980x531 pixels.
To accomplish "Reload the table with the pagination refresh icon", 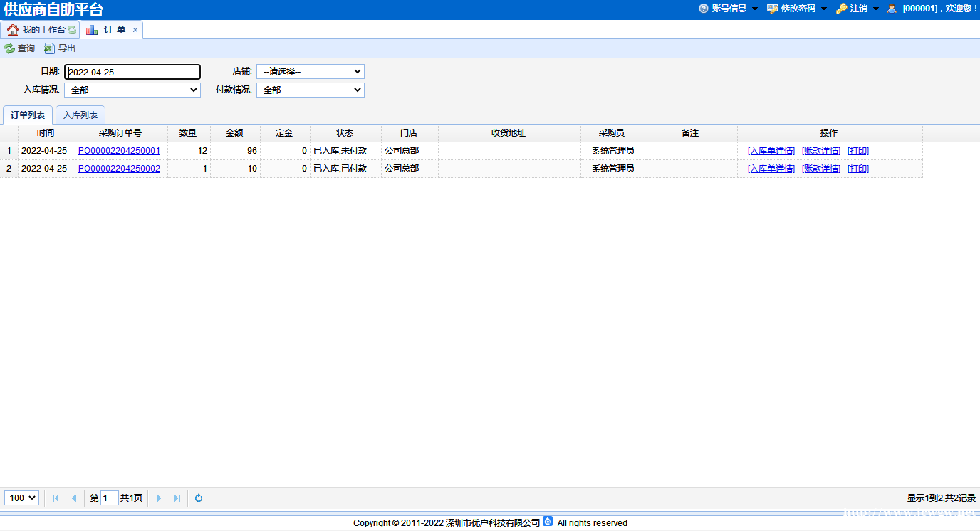I will click(x=199, y=498).
